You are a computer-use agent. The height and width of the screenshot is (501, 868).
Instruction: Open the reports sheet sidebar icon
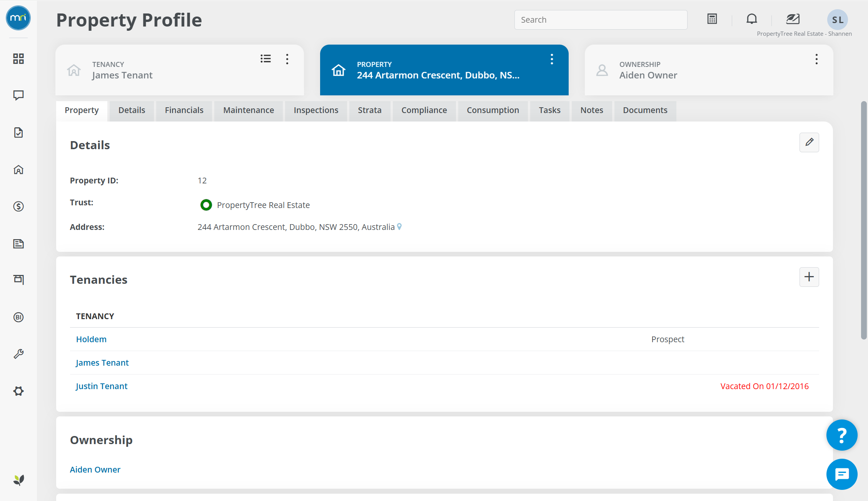[x=18, y=243]
